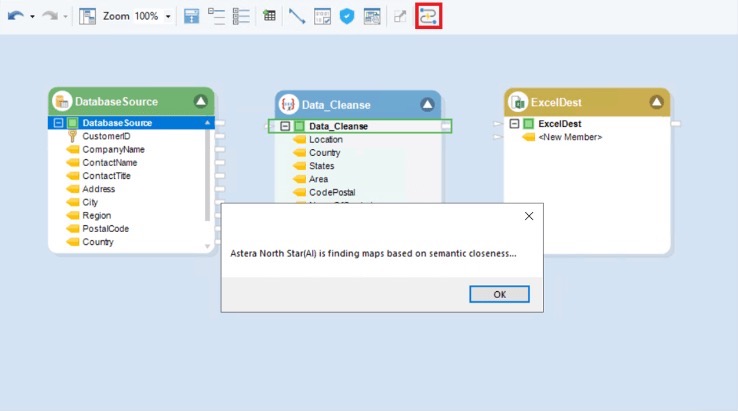Viewport: 738px width, 411px height.
Task: Click OK in the Astera North Star dialog
Action: point(499,294)
